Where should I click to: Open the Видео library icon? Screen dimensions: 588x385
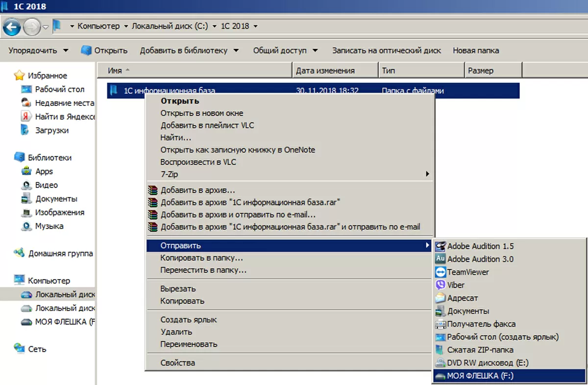click(x=26, y=185)
